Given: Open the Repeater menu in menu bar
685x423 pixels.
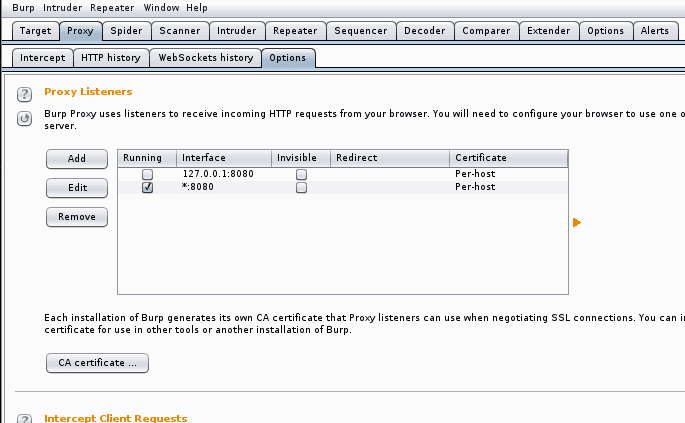Looking at the screenshot, I should tap(112, 8).
